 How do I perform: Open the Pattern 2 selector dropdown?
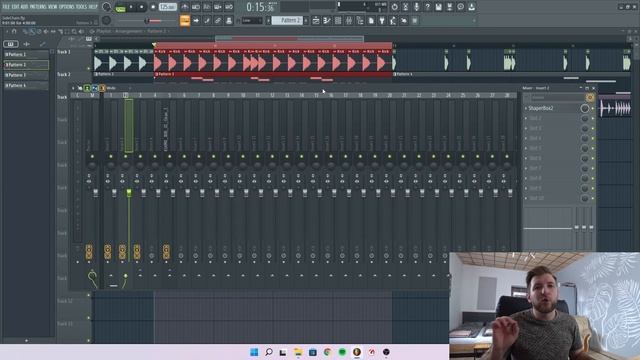coord(287,20)
